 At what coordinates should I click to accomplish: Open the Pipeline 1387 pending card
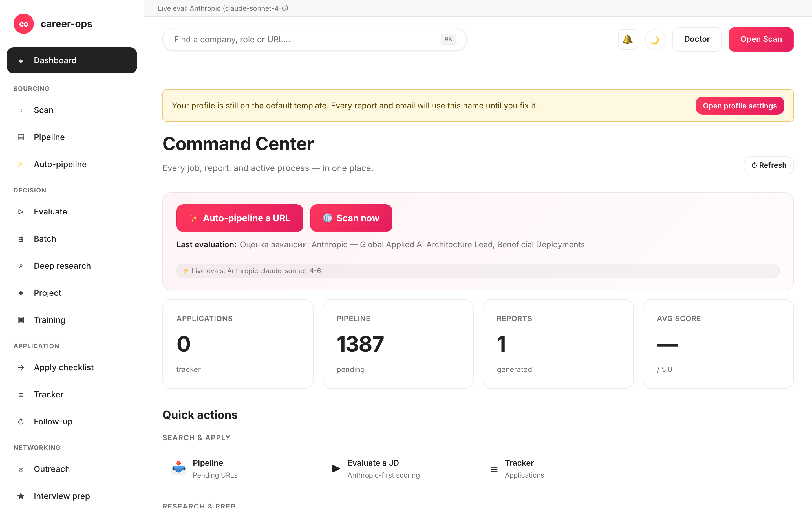click(398, 344)
